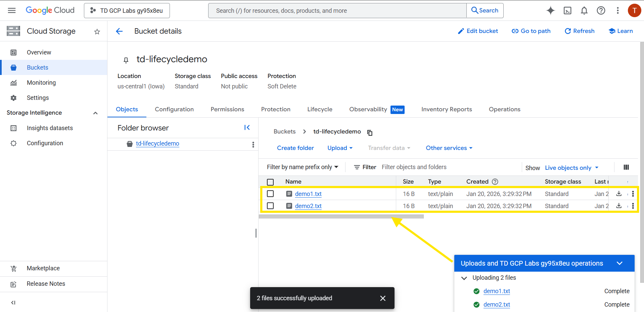Open column display options icon
This screenshot has height=312, width=644.
[x=626, y=167]
